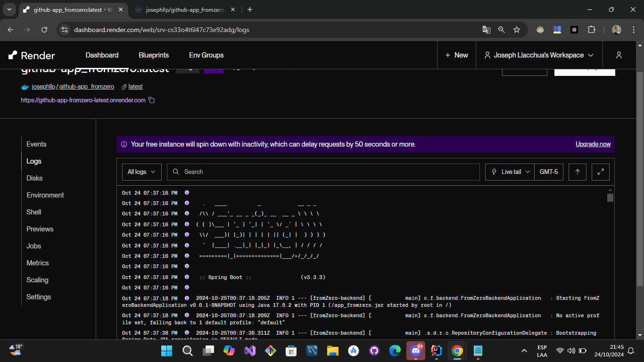644x362 pixels.
Task: Open the user account icon in Render header
Action: [x=619, y=55]
